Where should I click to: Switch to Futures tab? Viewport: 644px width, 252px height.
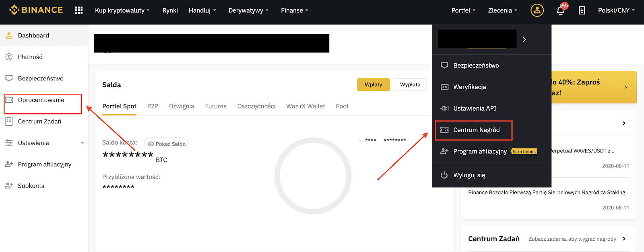coord(216,106)
